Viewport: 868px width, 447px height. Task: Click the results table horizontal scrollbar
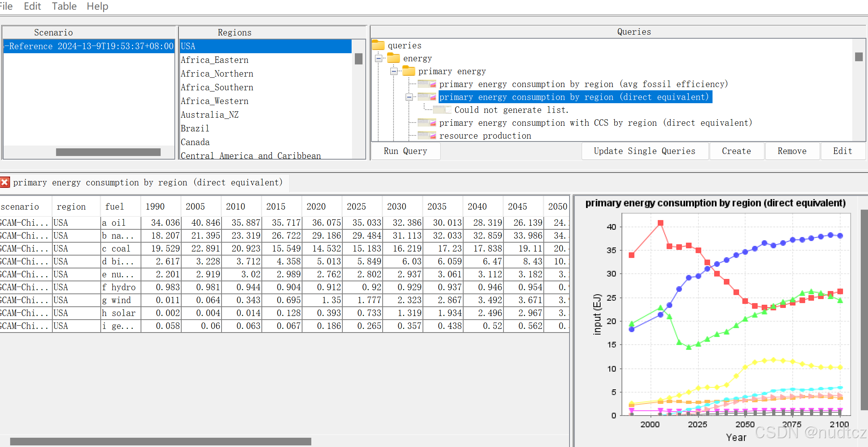pos(160,441)
